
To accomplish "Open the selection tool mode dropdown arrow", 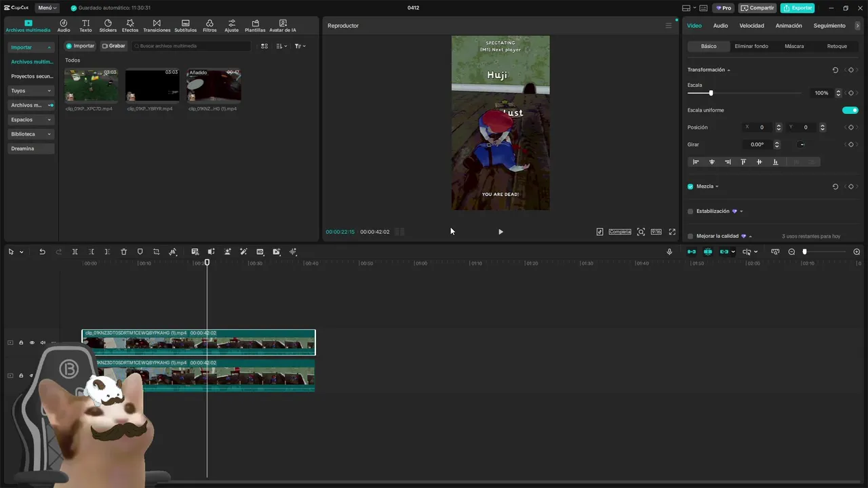I will tap(21, 252).
